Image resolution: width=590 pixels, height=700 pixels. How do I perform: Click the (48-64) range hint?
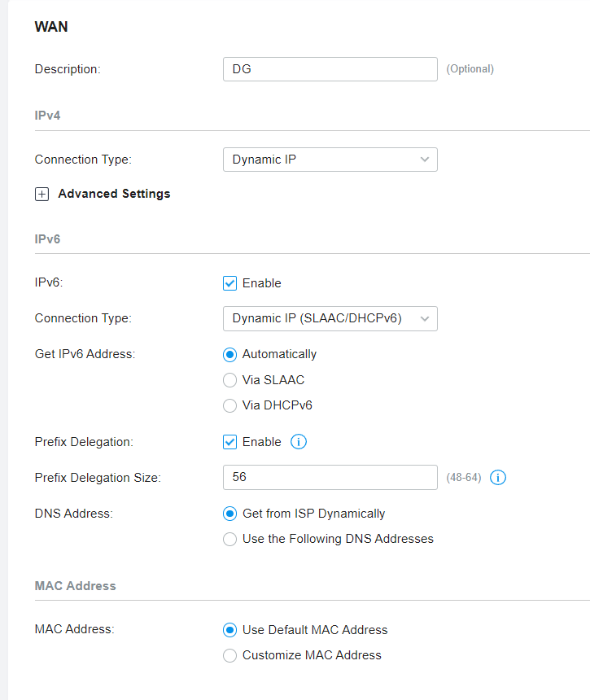tap(464, 478)
